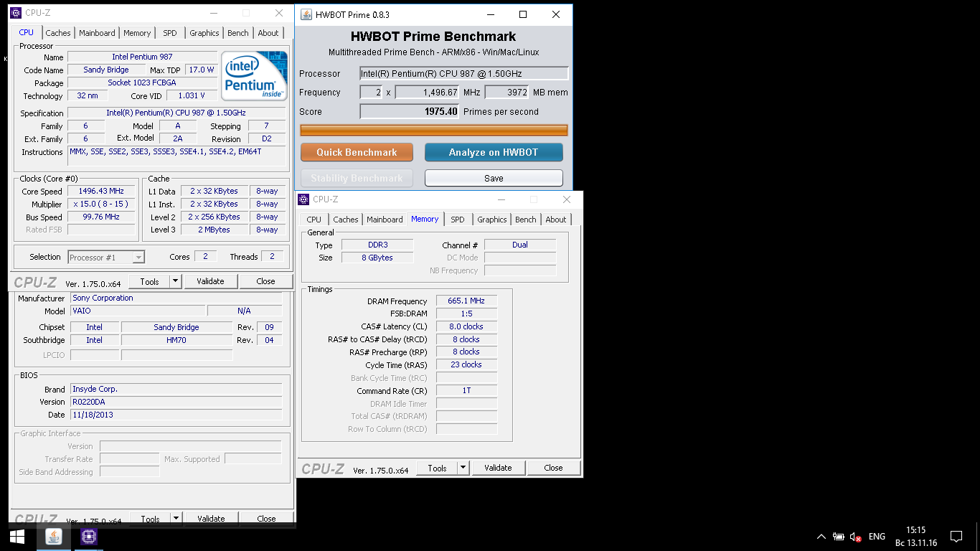Click BIOS Version value R0220DA
980x551 pixels.
(x=176, y=402)
